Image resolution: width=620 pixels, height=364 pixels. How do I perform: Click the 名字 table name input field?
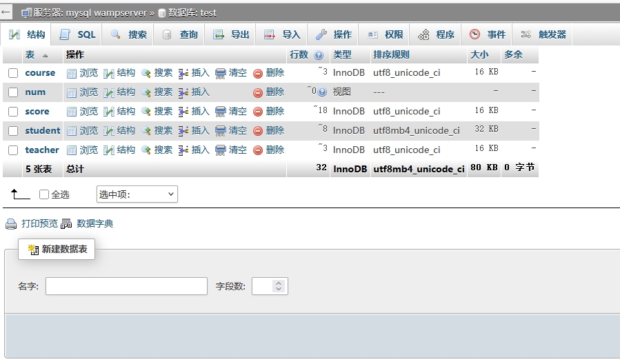point(126,286)
